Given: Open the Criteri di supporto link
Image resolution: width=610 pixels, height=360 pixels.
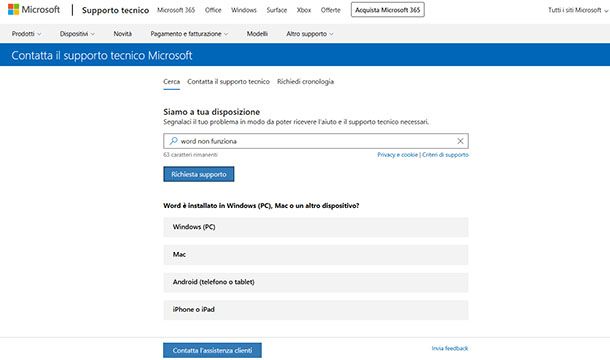Looking at the screenshot, I should pos(445,155).
